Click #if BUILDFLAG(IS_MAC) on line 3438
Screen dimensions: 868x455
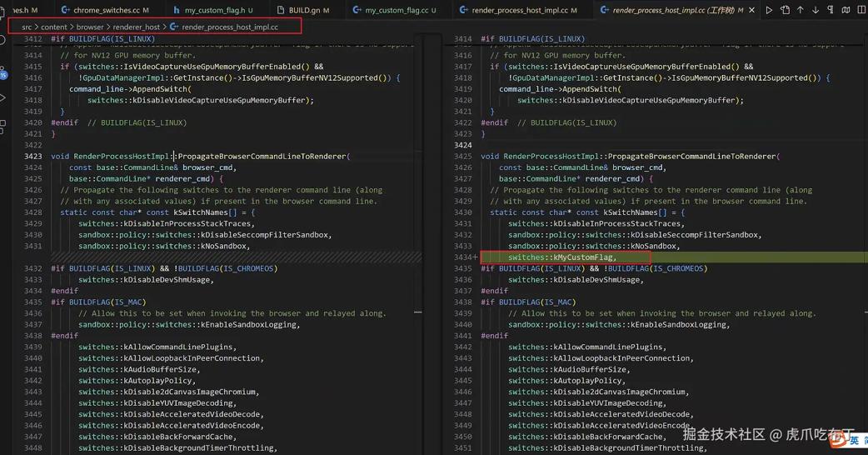[x=528, y=302]
